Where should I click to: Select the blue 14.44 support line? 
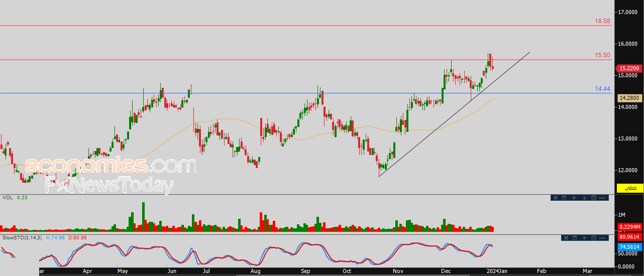pyautogui.click(x=305, y=93)
